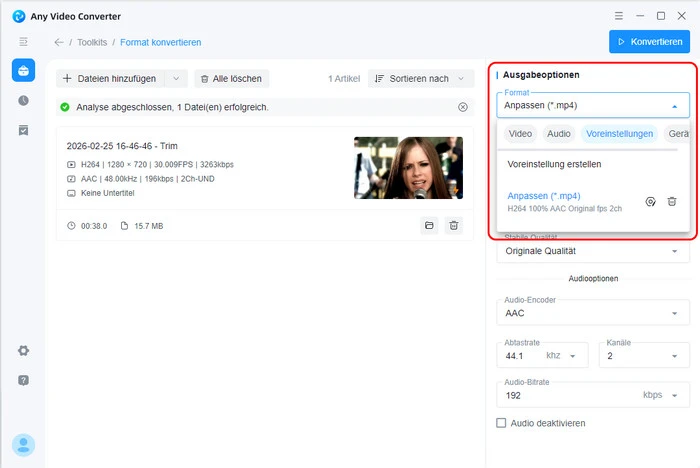Click the user profile avatar
Viewport: 700px width, 468px height.
[x=23, y=445]
